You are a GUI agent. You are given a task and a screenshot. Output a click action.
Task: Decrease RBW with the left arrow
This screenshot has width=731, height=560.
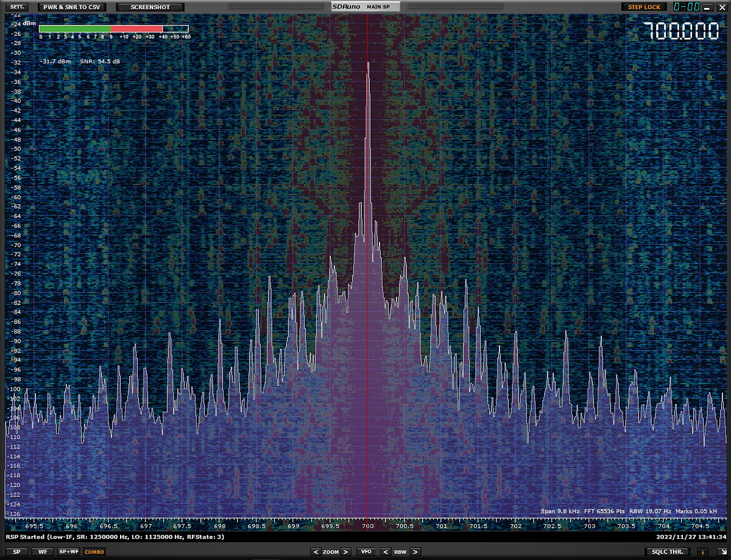[385, 552]
